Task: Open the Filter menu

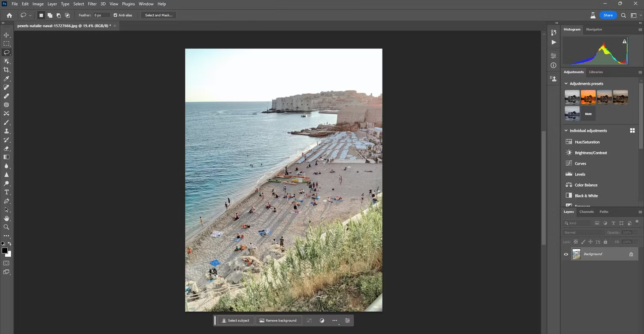Action: point(92,4)
